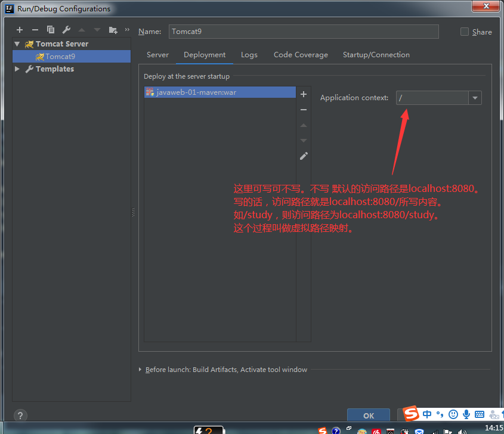Open Sogou emoji smiley panel

pos(453,414)
